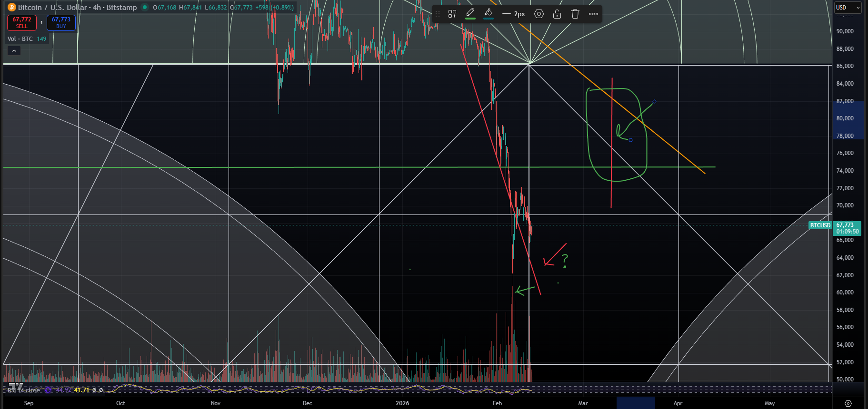Click current price 67,773 countdown label
868x409 pixels.
coord(848,228)
